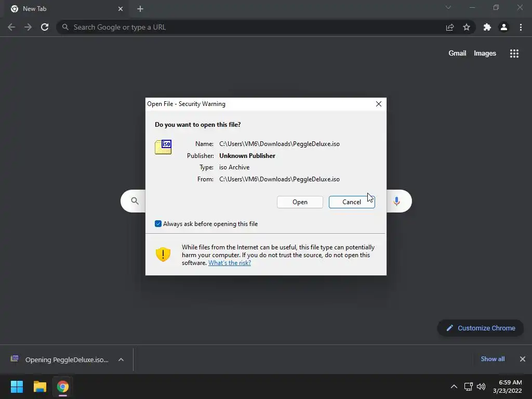
Task: Go forward with the browser forward arrow
Action: click(28, 27)
